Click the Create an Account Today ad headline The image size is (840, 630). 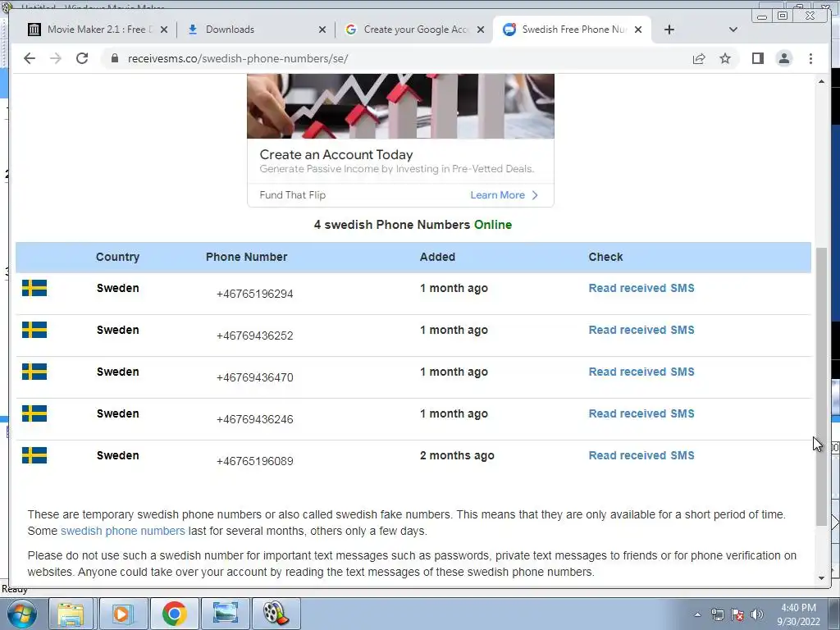(336, 155)
